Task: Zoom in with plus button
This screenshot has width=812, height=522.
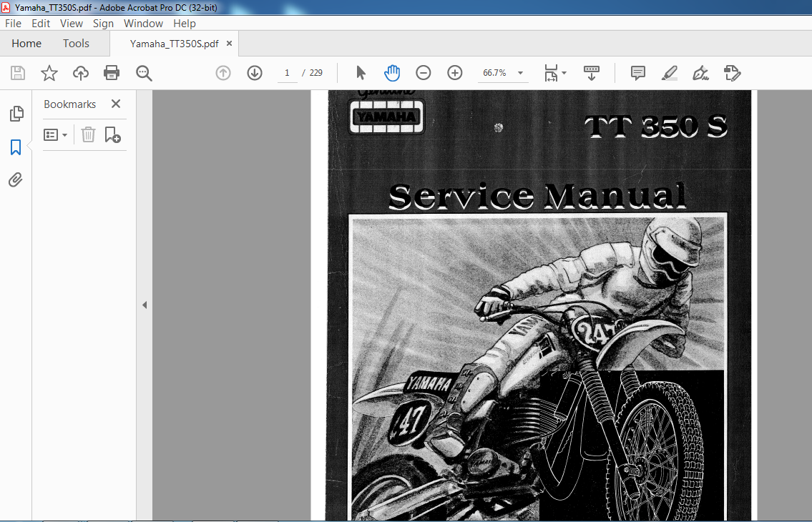Action: pos(455,73)
